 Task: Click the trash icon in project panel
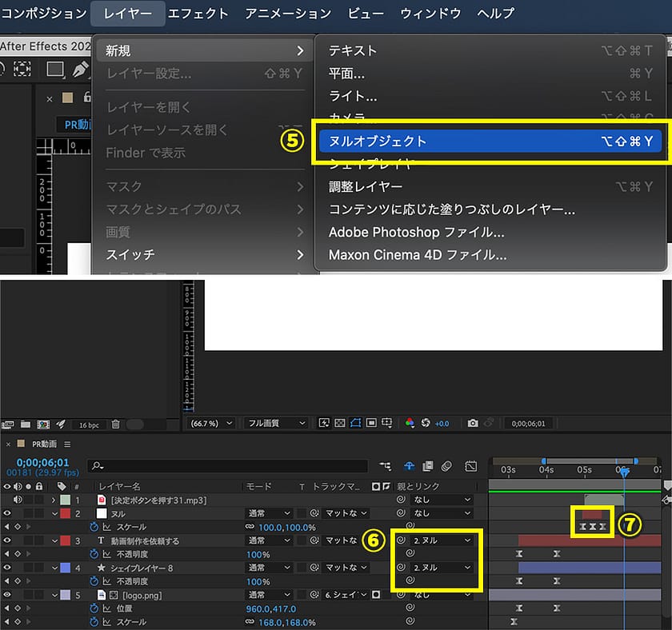pos(116,424)
